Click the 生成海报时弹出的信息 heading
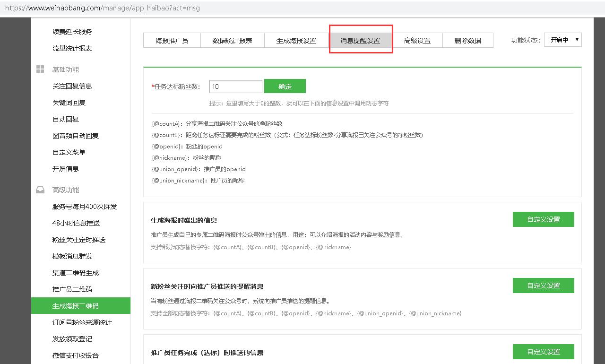 (184, 220)
